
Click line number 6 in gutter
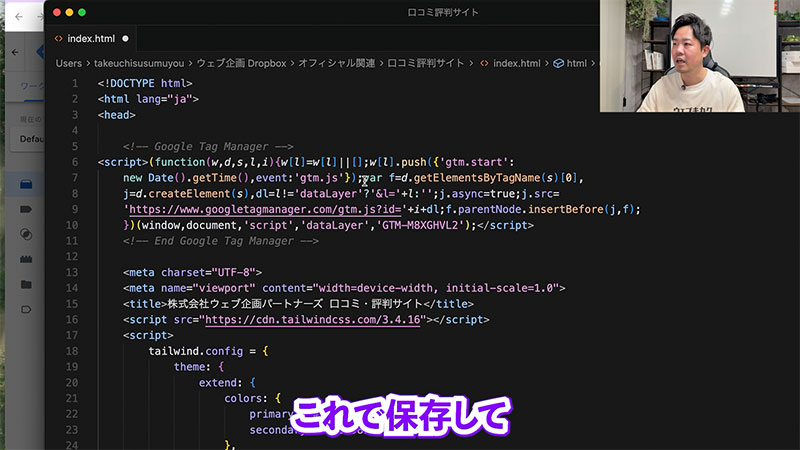(75, 162)
